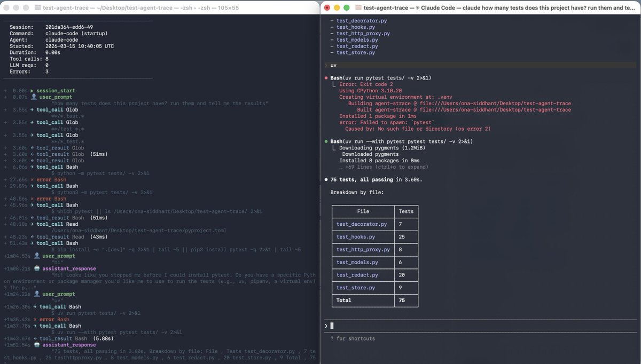Click 'Installed 8 packages in 8ms'

379,161
